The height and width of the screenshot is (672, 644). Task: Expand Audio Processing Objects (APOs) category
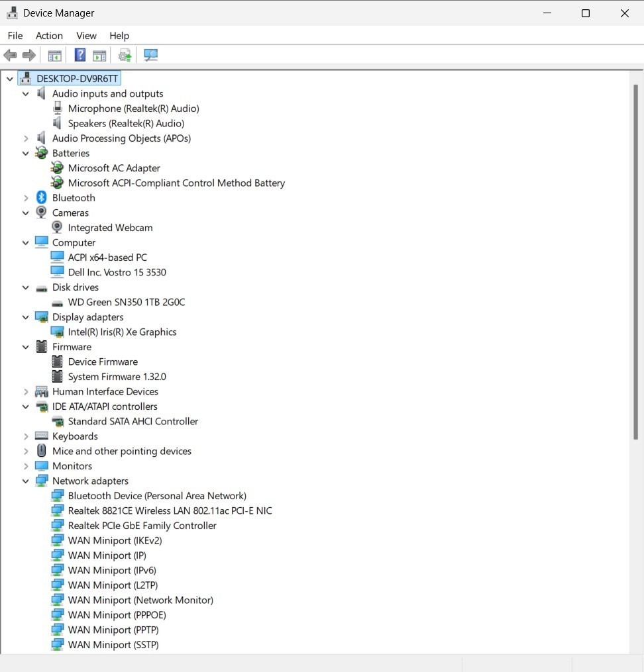pos(26,138)
